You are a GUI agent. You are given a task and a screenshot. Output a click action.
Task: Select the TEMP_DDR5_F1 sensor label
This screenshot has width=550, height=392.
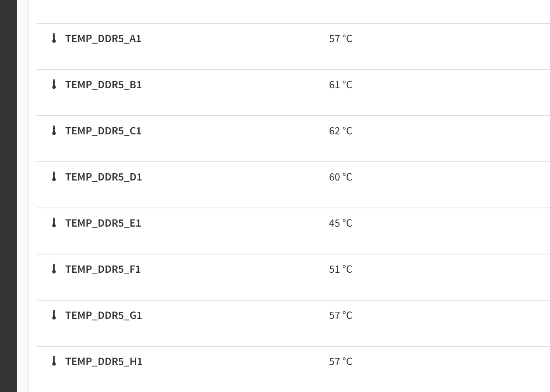pos(103,269)
